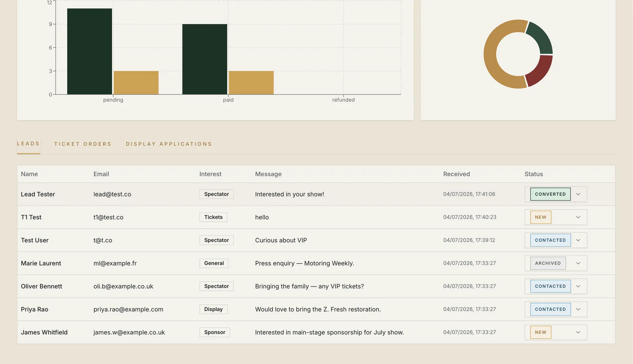Screen dimensions: 633x364
Task: Click the dark green paid bar
Action: pos(205,59)
